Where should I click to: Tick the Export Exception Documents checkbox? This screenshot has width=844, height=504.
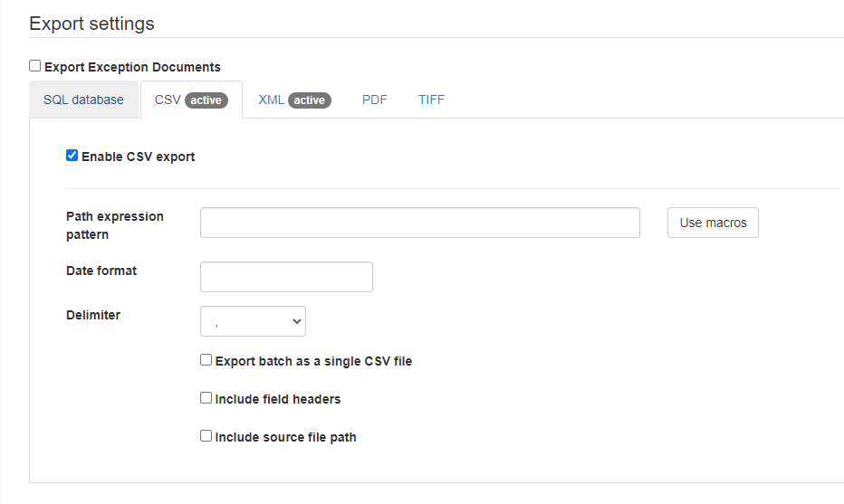coord(35,66)
